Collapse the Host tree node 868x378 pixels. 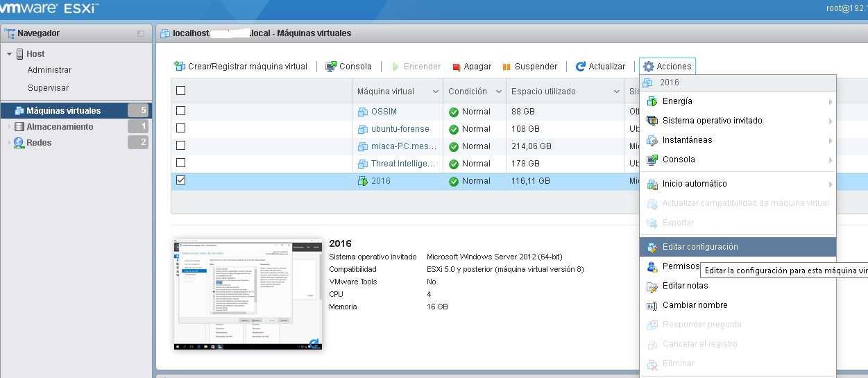point(9,54)
